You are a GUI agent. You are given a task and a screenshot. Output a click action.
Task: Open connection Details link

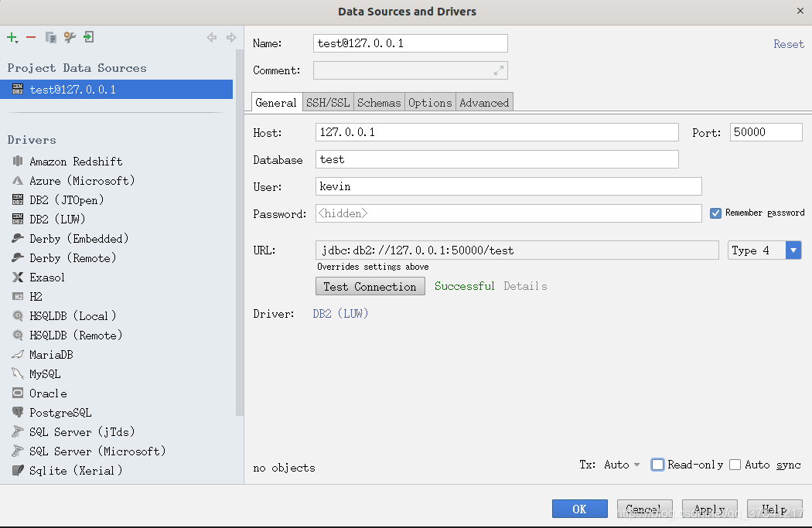click(525, 286)
